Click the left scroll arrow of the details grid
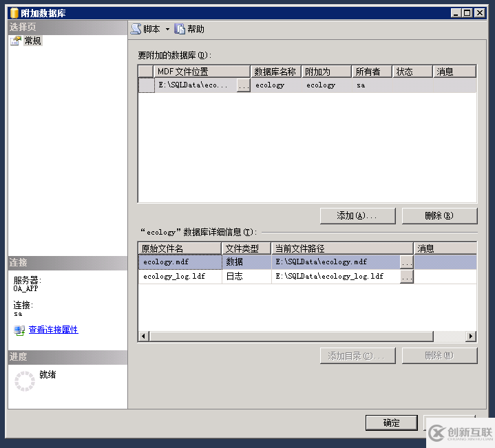Viewport: 495px width, 448px height. (144, 337)
